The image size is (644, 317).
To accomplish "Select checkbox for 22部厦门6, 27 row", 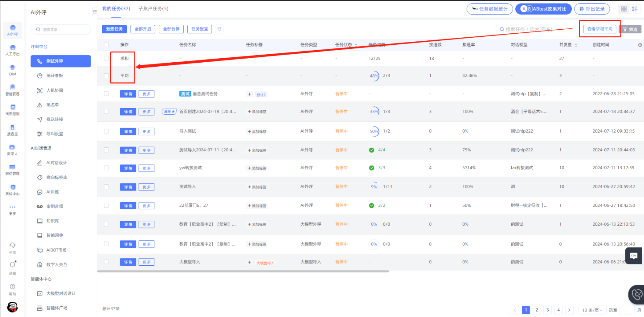I will click(106, 206).
